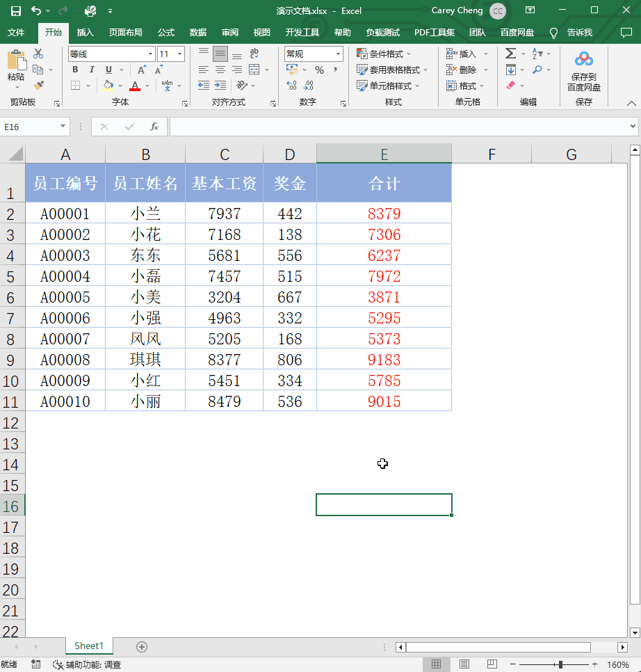Apply comma style number format

tap(335, 70)
